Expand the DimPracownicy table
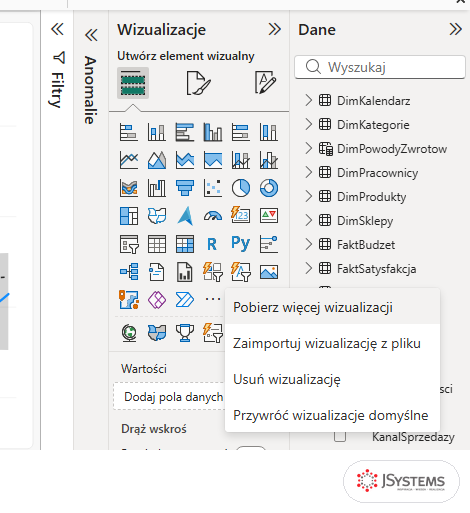The height and width of the screenshot is (513, 470). tap(309, 172)
